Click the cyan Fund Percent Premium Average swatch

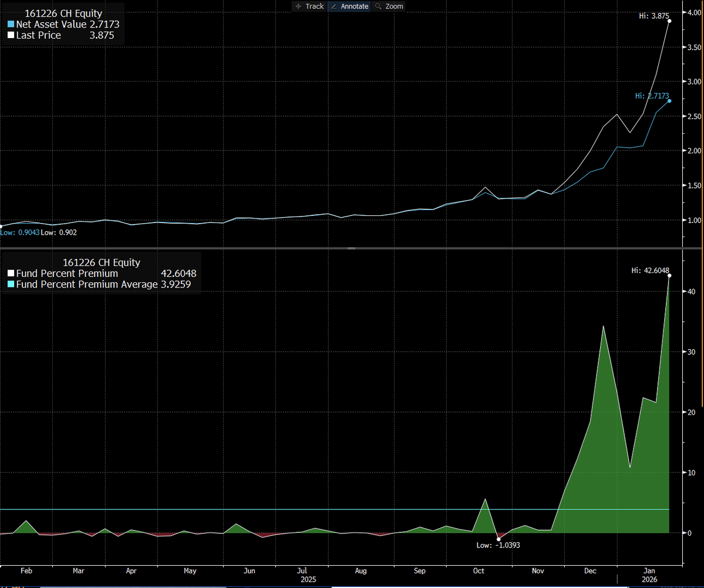(11, 284)
